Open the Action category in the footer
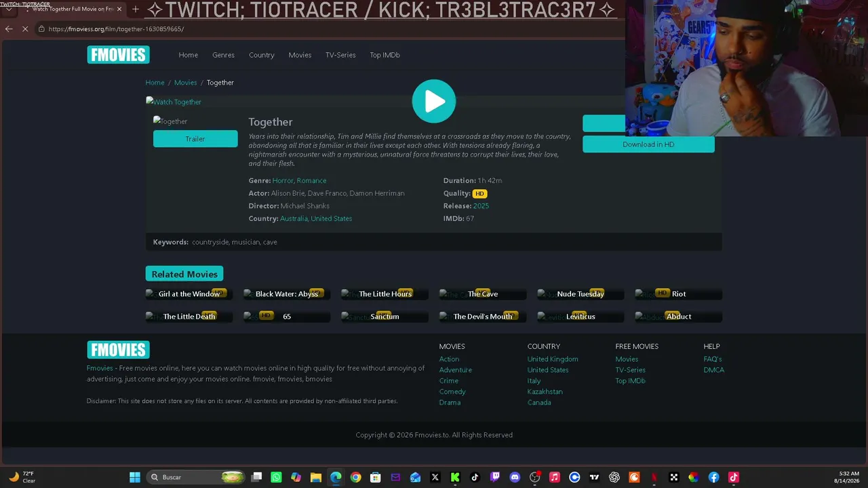The height and width of the screenshot is (488, 868). [x=449, y=359]
